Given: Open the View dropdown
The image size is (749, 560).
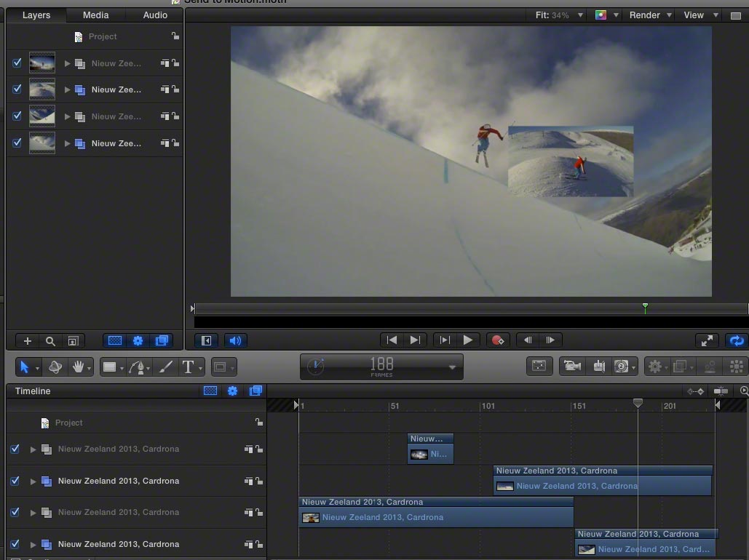Looking at the screenshot, I should click(700, 15).
